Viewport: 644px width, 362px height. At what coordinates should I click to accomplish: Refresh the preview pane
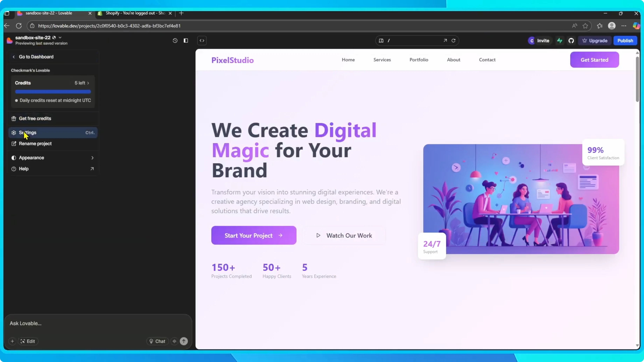tap(453, 40)
